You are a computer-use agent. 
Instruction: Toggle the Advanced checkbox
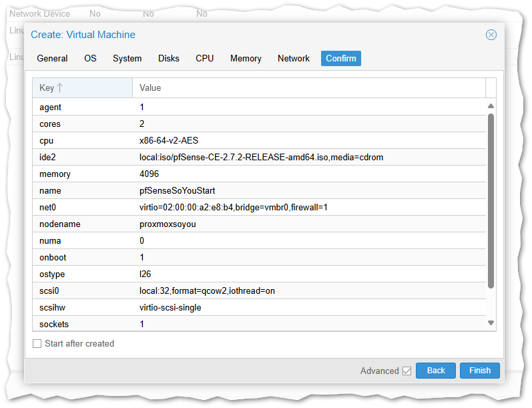point(407,371)
